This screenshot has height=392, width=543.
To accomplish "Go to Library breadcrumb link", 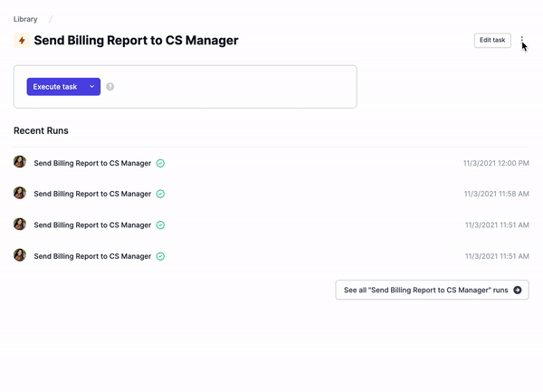I will 25,19.
